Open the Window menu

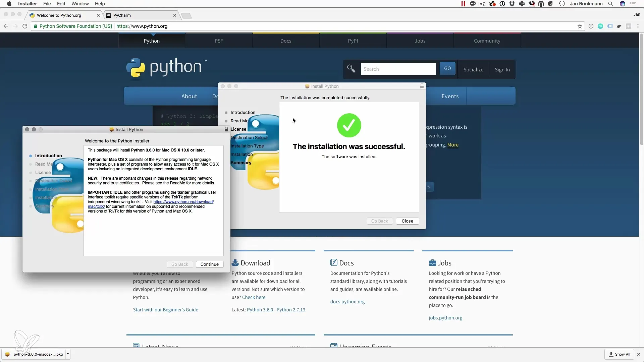80,4
